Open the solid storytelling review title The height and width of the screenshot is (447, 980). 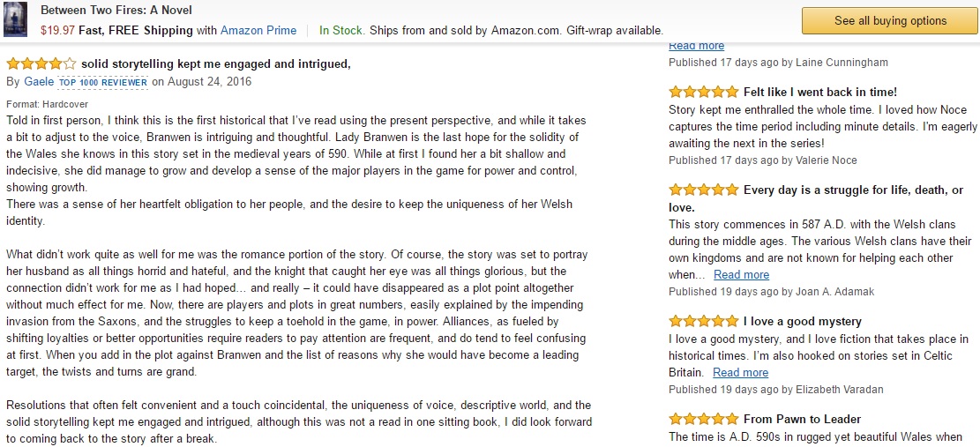pyautogui.click(x=215, y=63)
